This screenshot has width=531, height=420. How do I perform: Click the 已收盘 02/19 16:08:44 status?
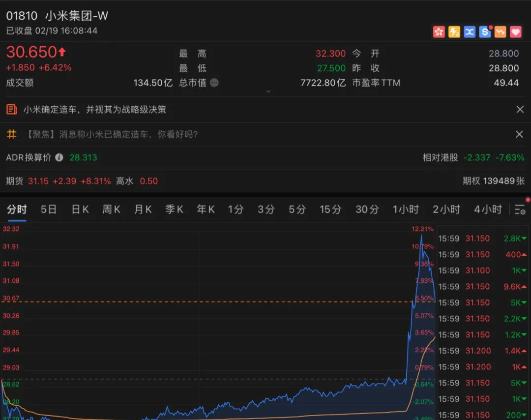[x=52, y=31]
